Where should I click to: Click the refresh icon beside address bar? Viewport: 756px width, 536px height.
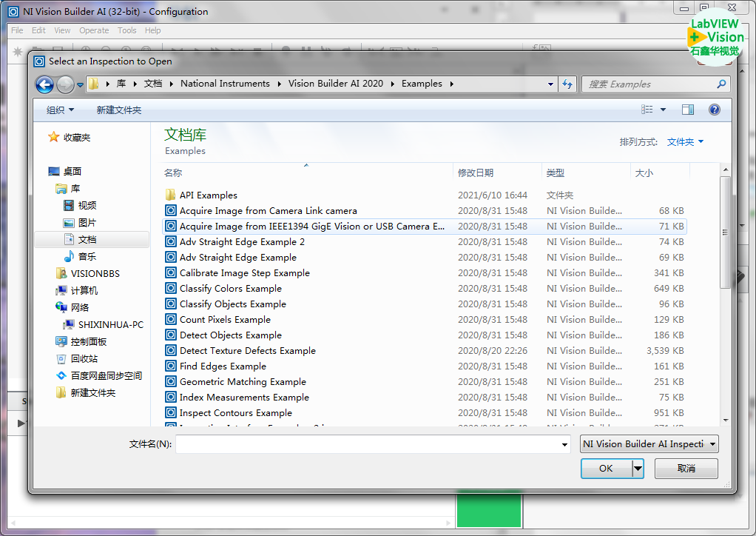click(567, 84)
